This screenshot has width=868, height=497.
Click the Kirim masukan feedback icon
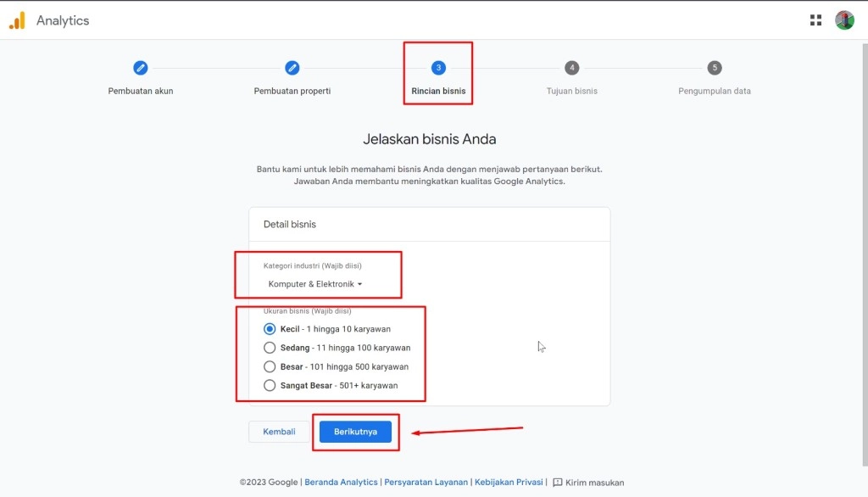point(558,483)
